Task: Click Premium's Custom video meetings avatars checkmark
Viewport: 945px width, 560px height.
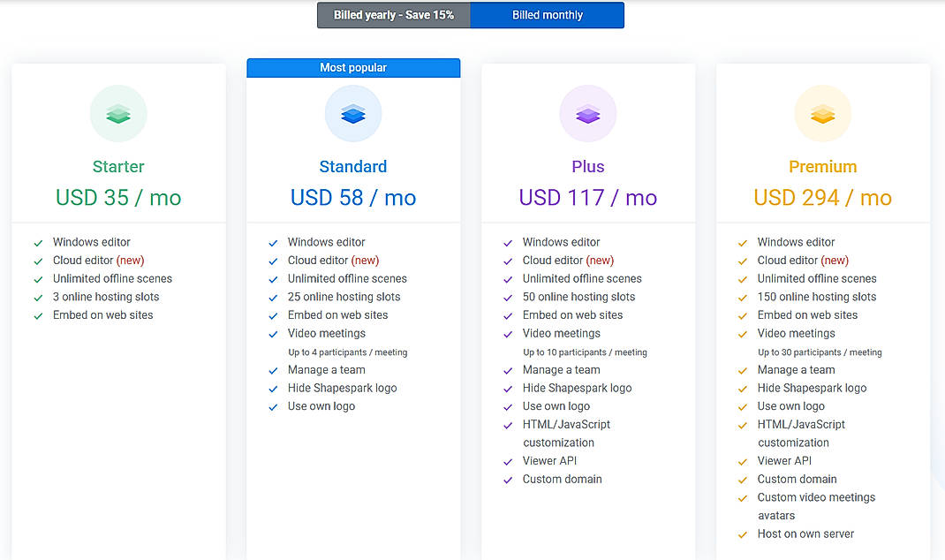Action: [743, 498]
